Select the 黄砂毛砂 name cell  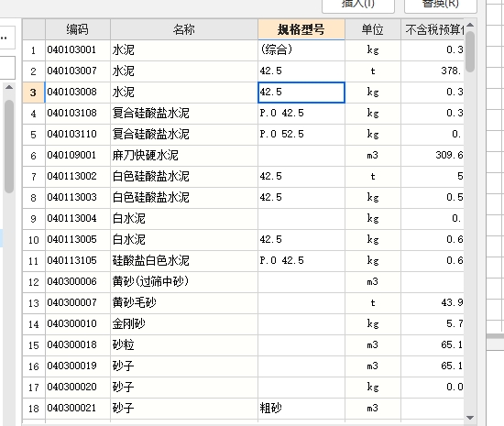point(184,303)
